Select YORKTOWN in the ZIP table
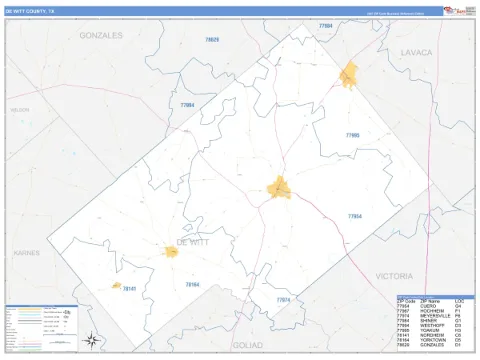Image resolution: width=480 pixels, height=360 pixels. pyautogui.click(x=433, y=340)
